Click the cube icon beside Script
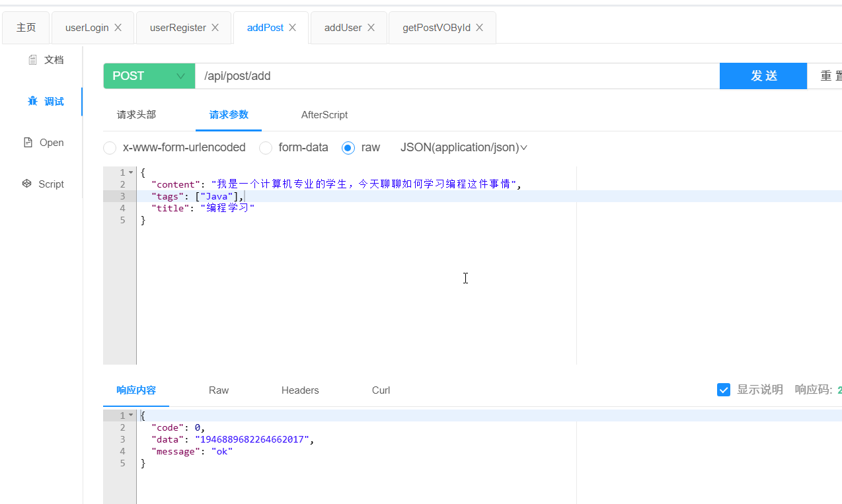Viewport: 842px width, 504px height. tap(27, 184)
